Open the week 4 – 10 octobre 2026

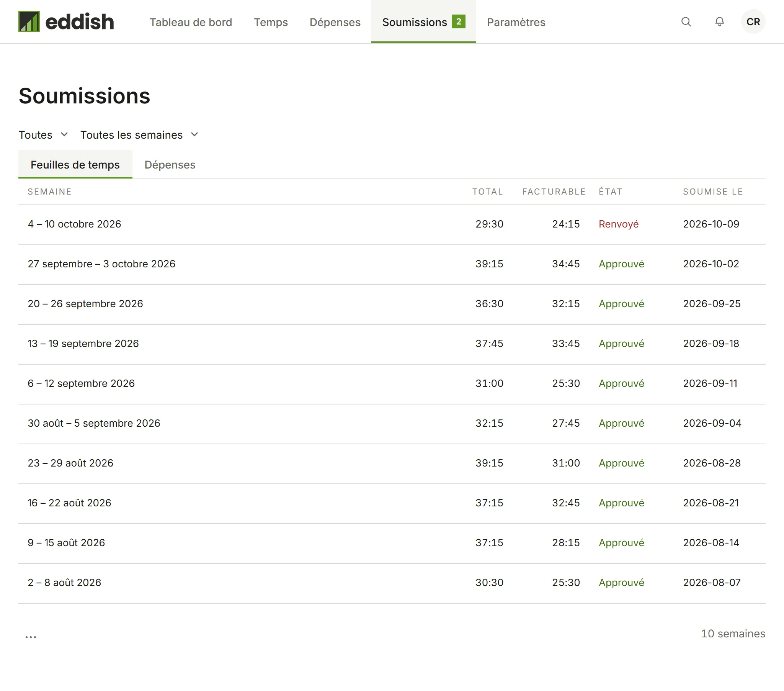[x=392, y=224]
